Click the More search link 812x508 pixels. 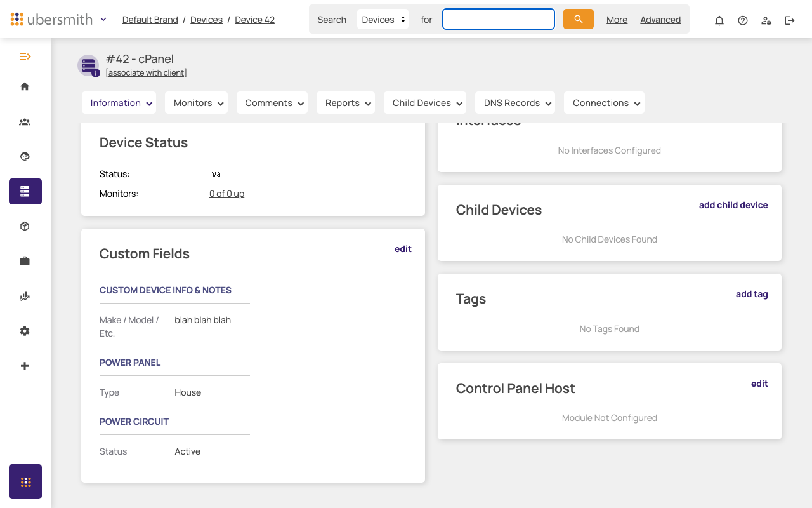tap(617, 20)
